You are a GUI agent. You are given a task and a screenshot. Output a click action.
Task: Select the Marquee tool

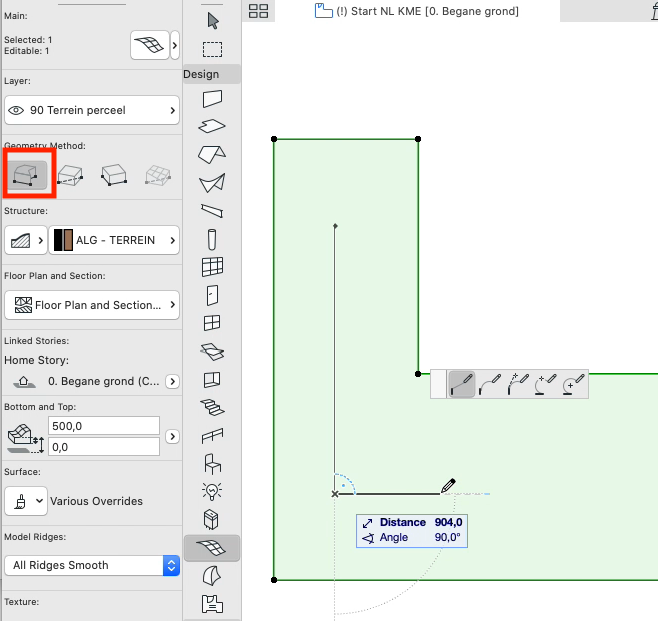click(x=212, y=49)
